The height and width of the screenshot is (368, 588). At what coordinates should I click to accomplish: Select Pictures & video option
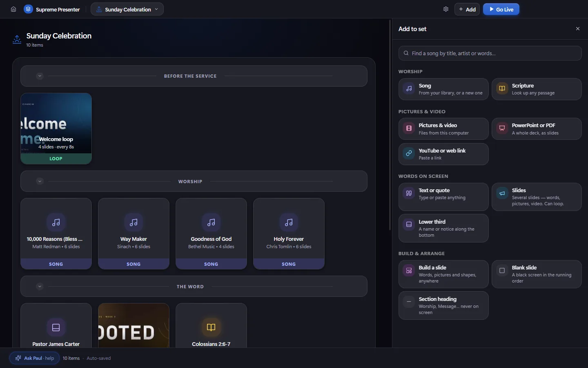[x=443, y=129]
